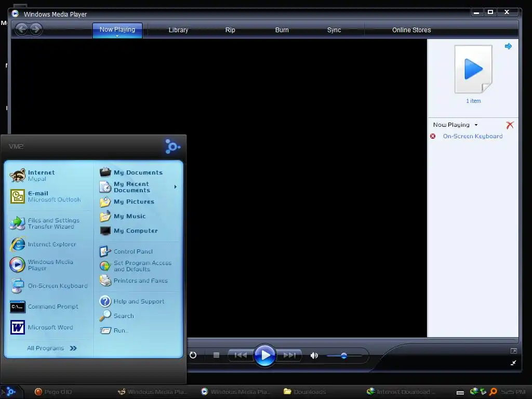Mute sound with the speaker icon

314,355
